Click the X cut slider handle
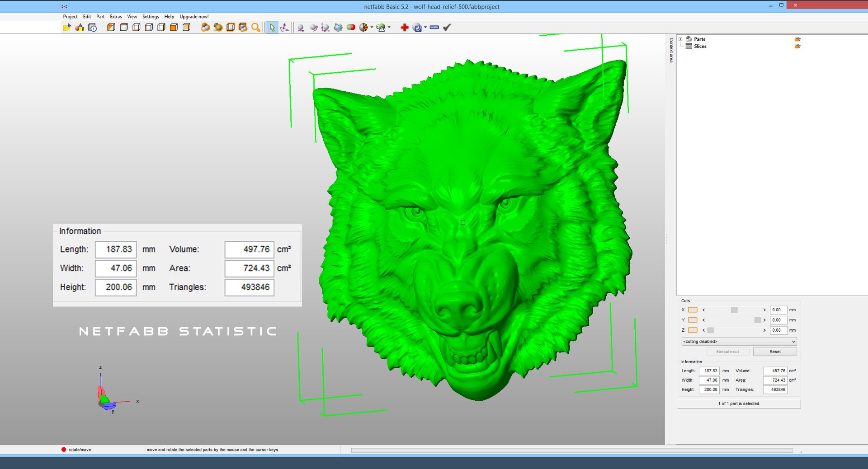This screenshot has height=469, width=868. (x=734, y=310)
